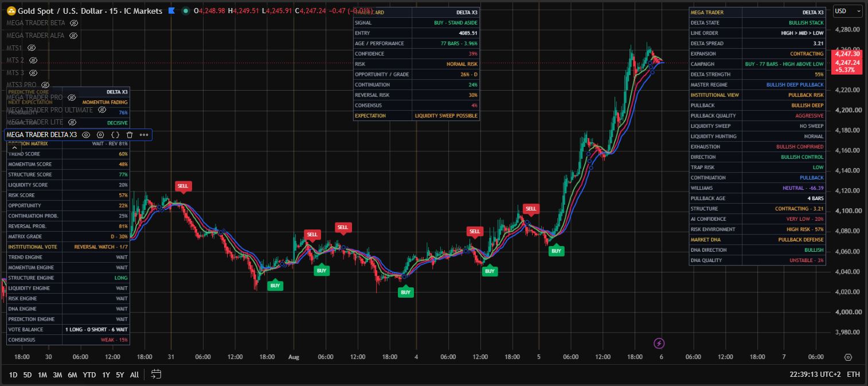The image size is (868, 386).
Task: Show the MEGA TRADER LITE indicator
Action: (72, 122)
